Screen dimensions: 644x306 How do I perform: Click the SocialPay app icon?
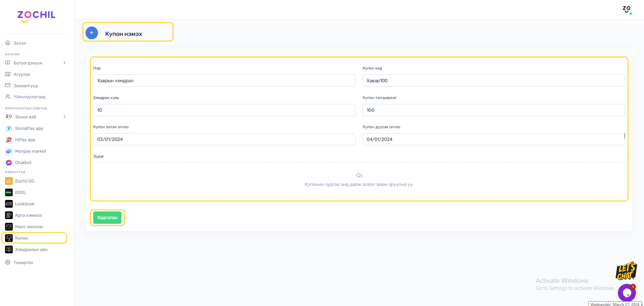click(x=9, y=129)
